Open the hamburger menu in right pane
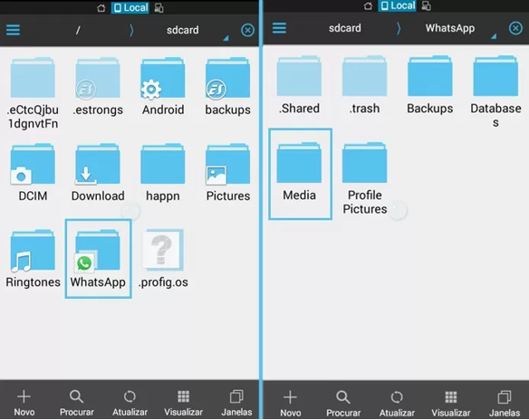Viewport: 529px width, 420px height. (x=279, y=28)
